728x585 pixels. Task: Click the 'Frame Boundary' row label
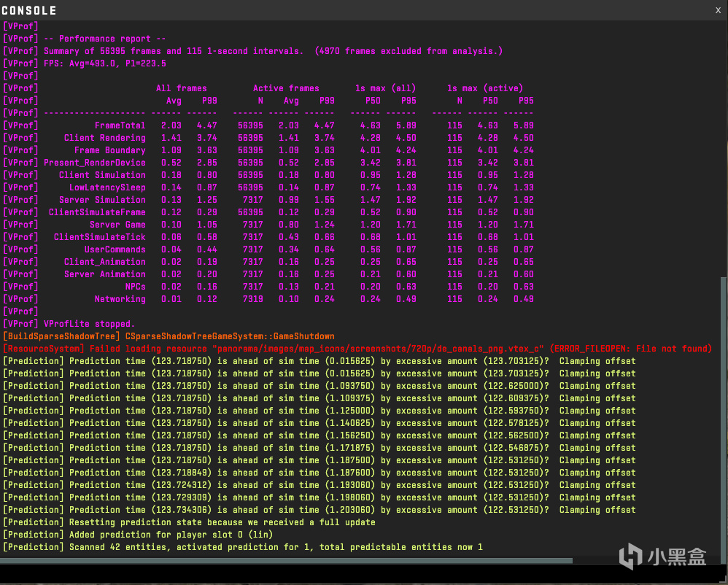[110, 150]
